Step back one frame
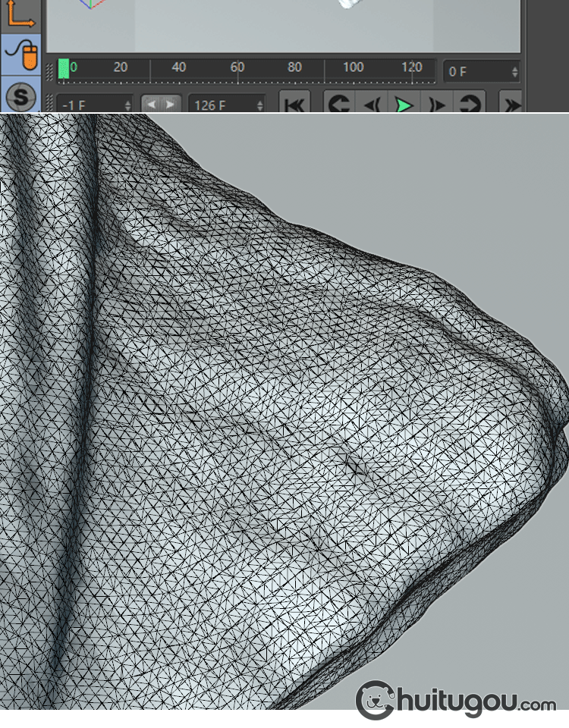The width and height of the screenshot is (569, 728). point(372,104)
